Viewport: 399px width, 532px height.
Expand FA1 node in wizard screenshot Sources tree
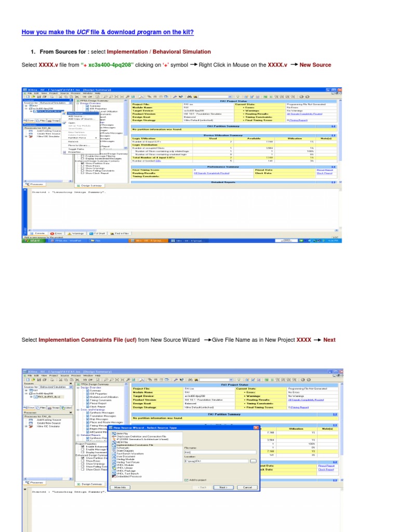pos(26,390)
